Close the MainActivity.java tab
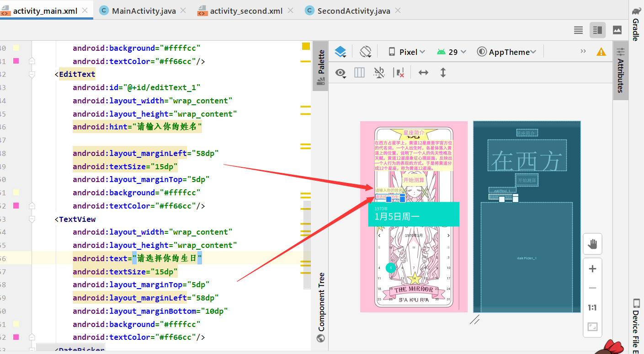 pos(183,11)
